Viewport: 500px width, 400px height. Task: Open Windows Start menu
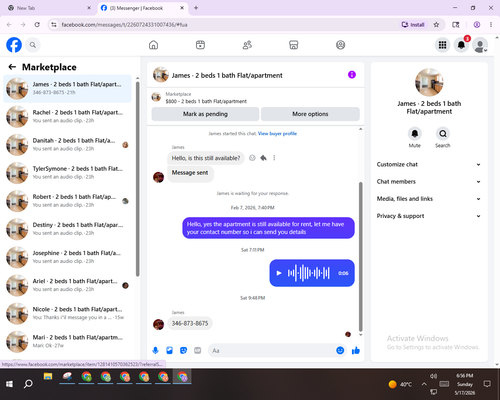(9, 384)
